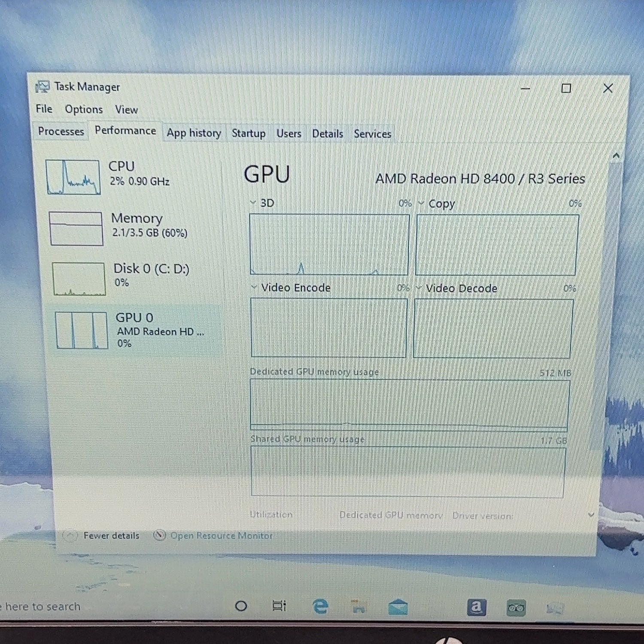
Task: Open the Options menu
Action: [x=84, y=109]
